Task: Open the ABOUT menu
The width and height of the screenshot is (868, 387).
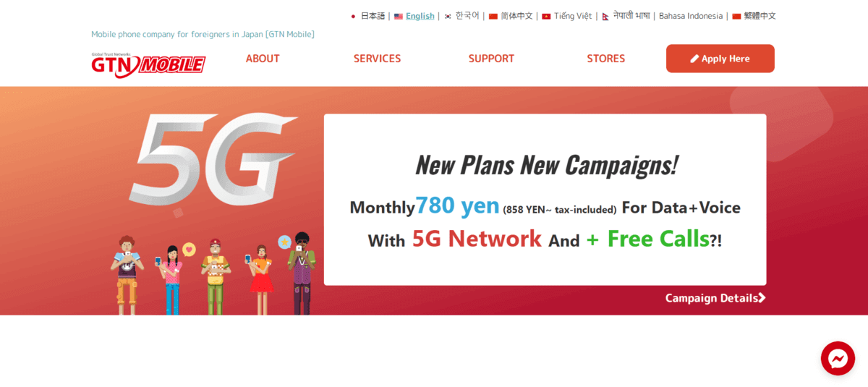Action: coord(263,59)
